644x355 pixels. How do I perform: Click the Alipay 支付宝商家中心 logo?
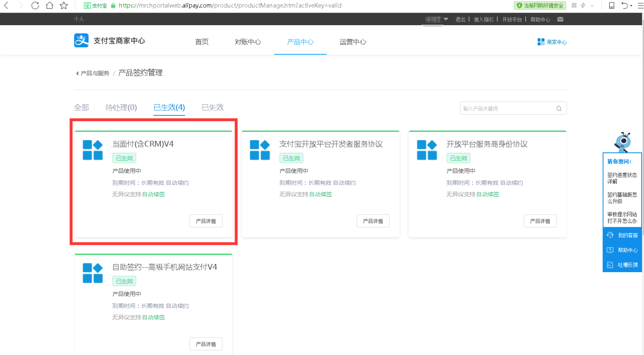coord(109,41)
